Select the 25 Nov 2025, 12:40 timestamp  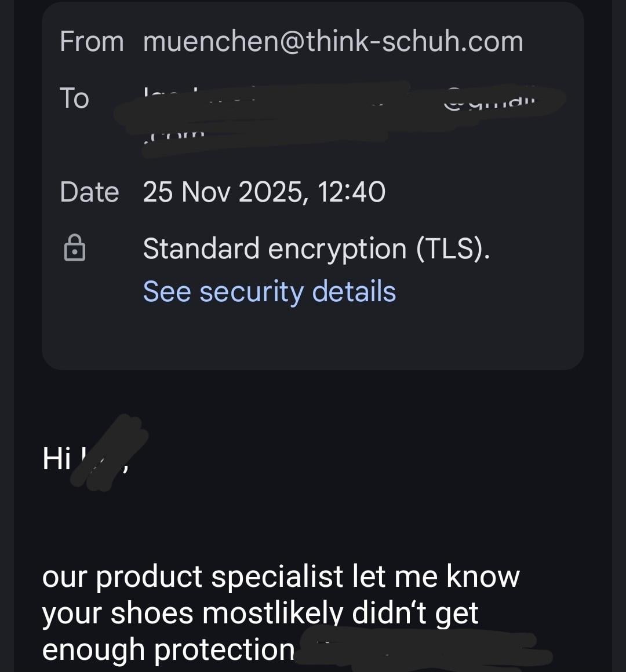click(264, 192)
